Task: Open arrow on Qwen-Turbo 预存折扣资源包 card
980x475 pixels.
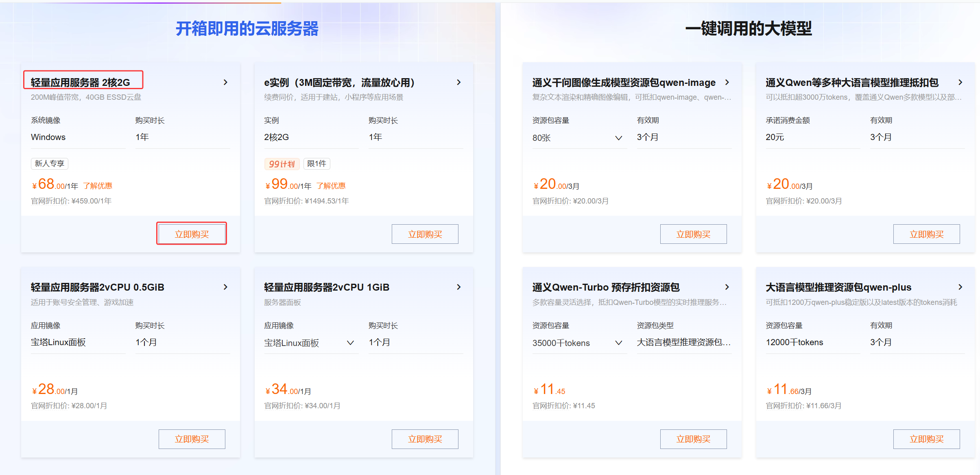Action: 728,287
